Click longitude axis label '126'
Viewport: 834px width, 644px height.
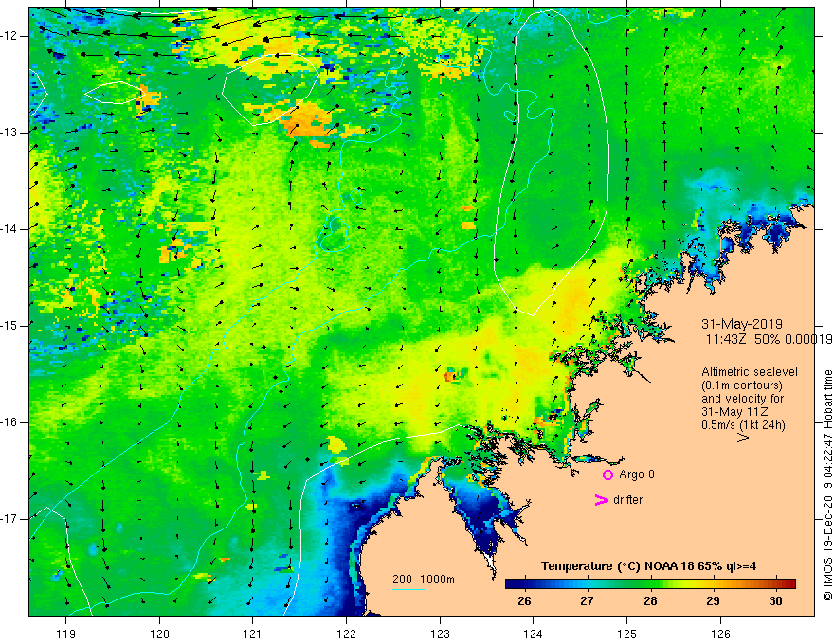(x=720, y=634)
